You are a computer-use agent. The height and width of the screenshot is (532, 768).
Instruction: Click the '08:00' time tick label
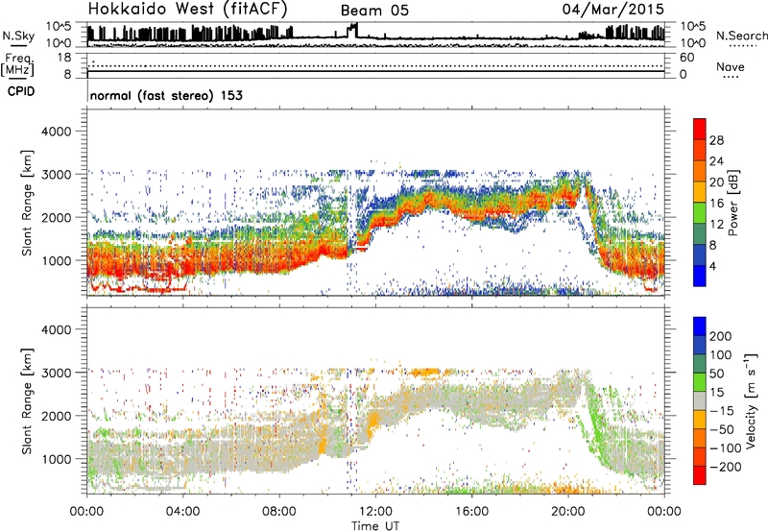(x=279, y=512)
